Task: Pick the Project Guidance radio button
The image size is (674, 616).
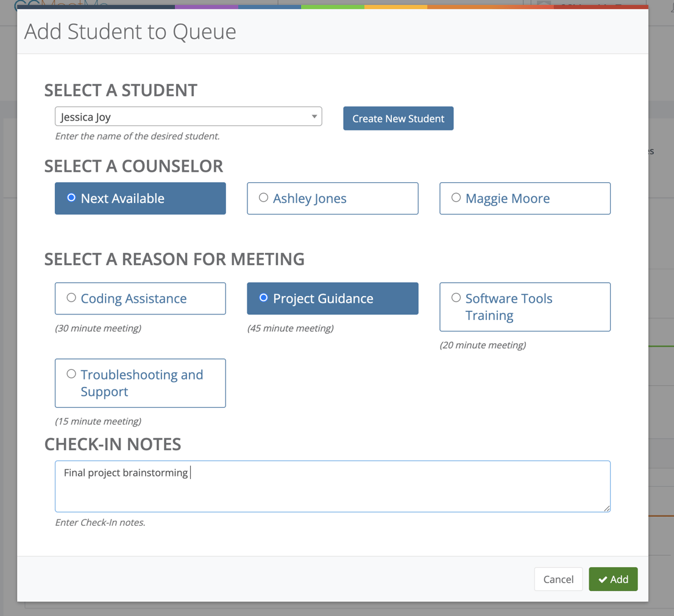Action: click(x=332, y=298)
